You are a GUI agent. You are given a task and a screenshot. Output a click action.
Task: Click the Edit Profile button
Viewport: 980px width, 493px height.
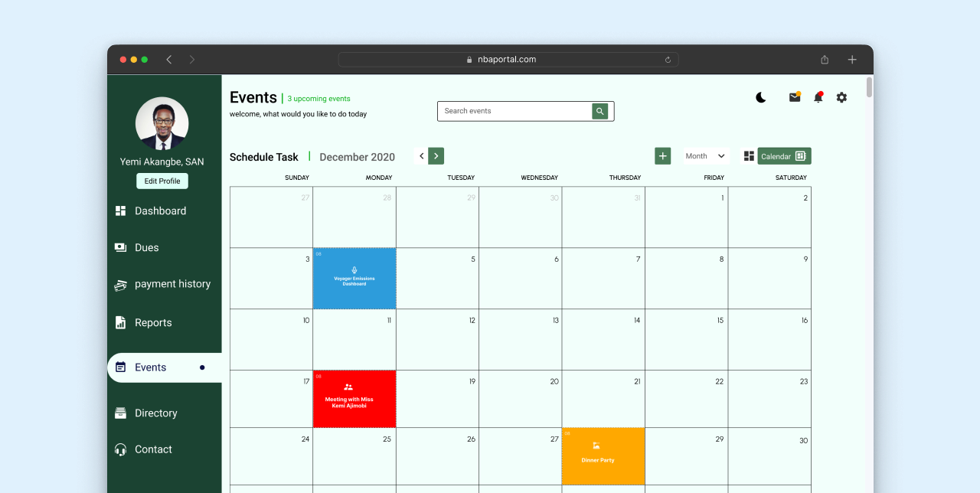[x=162, y=181]
